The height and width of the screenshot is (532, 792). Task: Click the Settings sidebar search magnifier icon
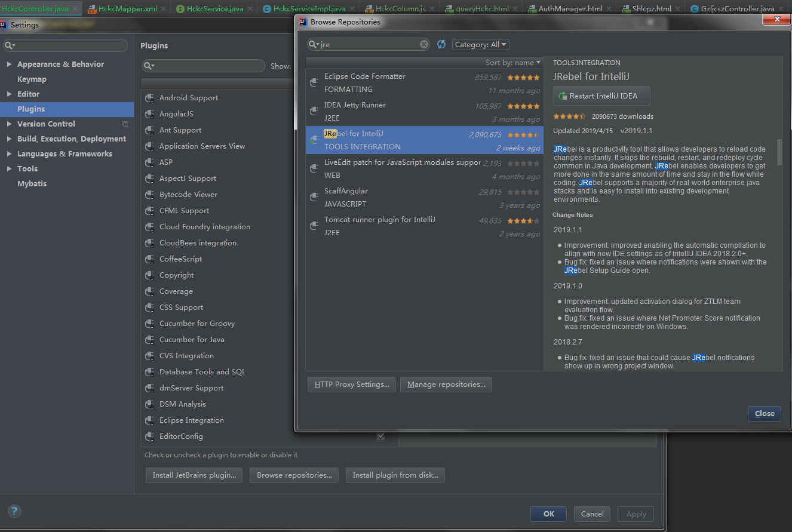(10, 45)
